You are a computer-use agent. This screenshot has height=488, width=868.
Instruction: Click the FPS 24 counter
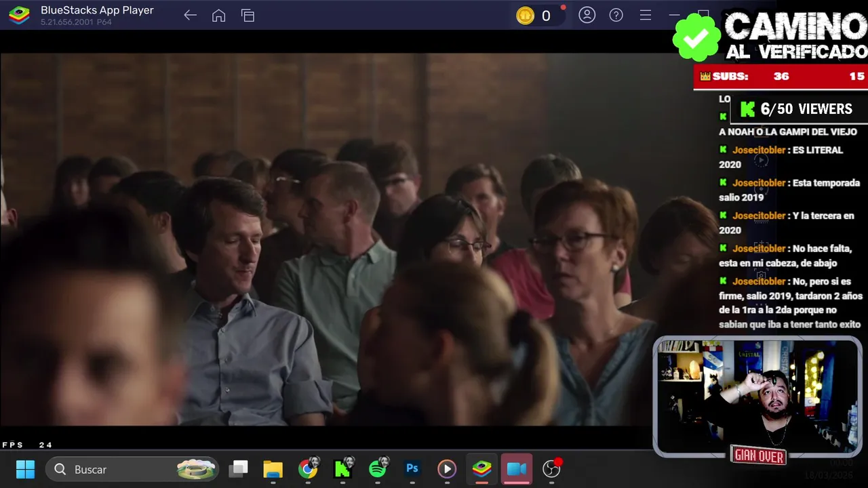pos(27,445)
